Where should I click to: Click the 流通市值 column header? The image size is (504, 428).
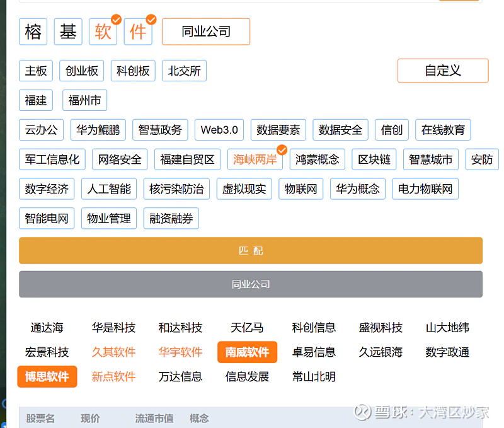coord(154,419)
